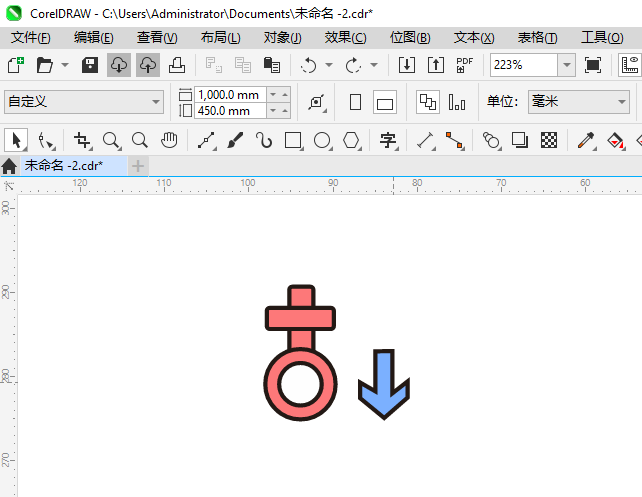642x497 pixels.
Task: Click the cloud download icon
Action: [119, 65]
